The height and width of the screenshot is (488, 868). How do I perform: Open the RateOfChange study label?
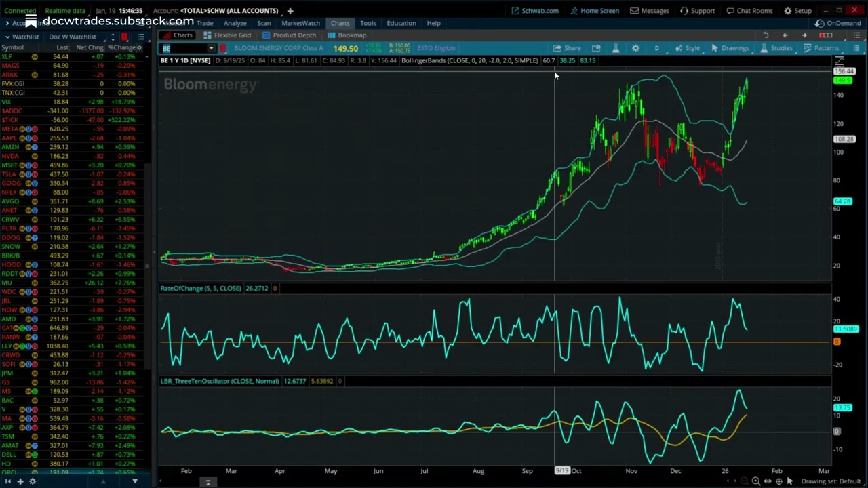(201, 289)
